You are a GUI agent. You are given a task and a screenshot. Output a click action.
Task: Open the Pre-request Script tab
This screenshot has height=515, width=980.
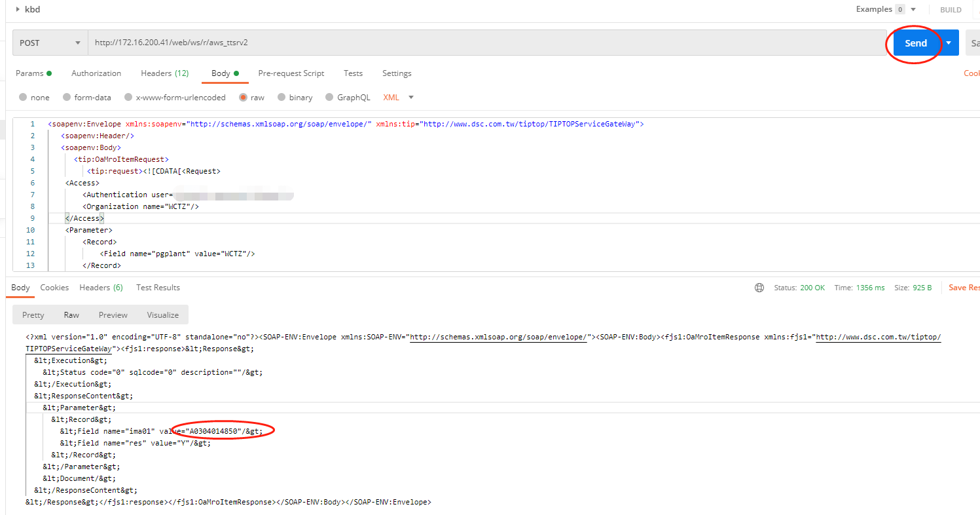pos(291,73)
